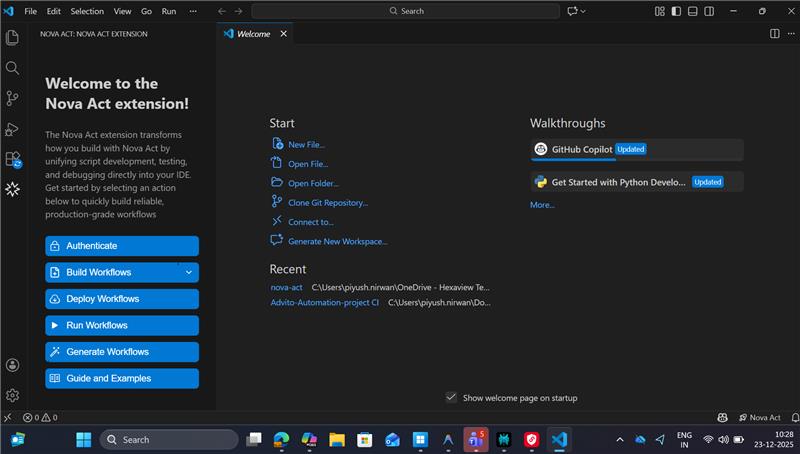Open Copilot status icon in status bar
Screen dimensions: 800x454
tap(722, 417)
